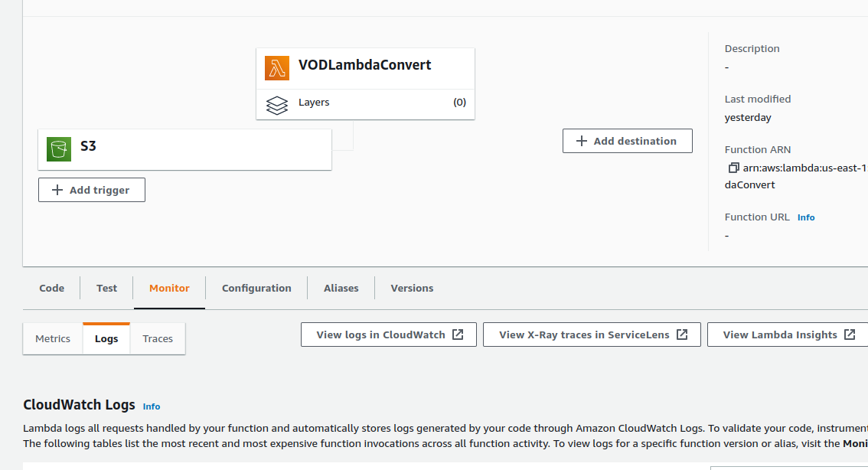Switch to the Versions tab

click(x=412, y=289)
